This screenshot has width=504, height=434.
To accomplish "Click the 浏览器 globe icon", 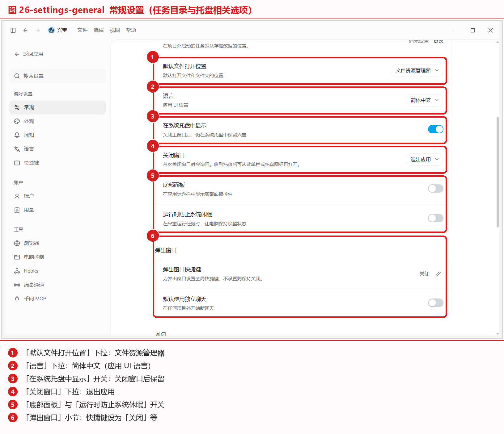I will 17,243.
